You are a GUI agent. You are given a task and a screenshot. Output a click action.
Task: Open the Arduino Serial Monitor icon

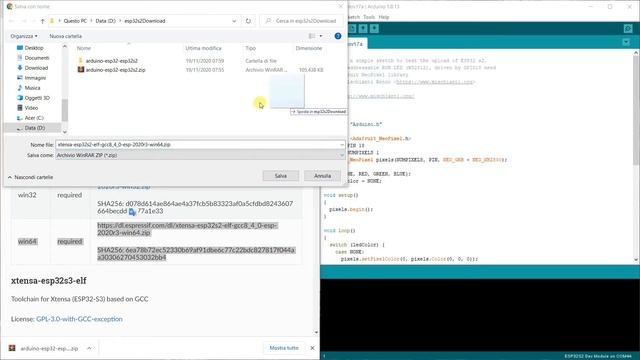[x=628, y=28]
